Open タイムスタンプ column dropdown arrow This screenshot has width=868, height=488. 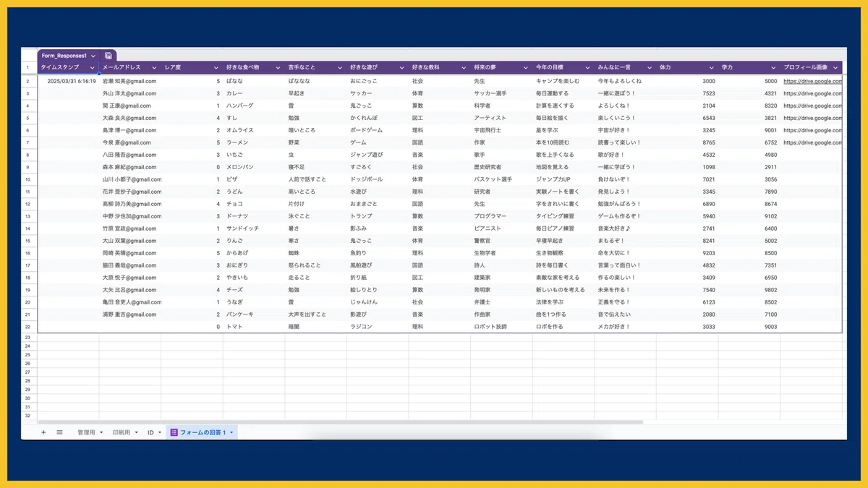pyautogui.click(x=93, y=68)
